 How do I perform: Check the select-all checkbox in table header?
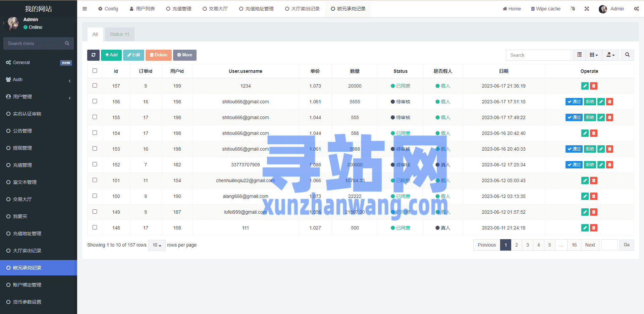point(95,71)
